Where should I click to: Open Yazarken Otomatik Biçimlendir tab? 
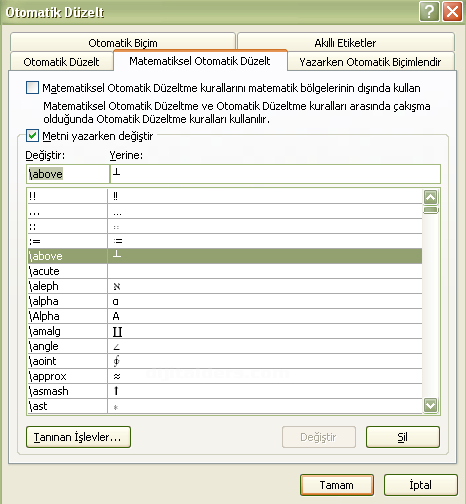[370, 62]
